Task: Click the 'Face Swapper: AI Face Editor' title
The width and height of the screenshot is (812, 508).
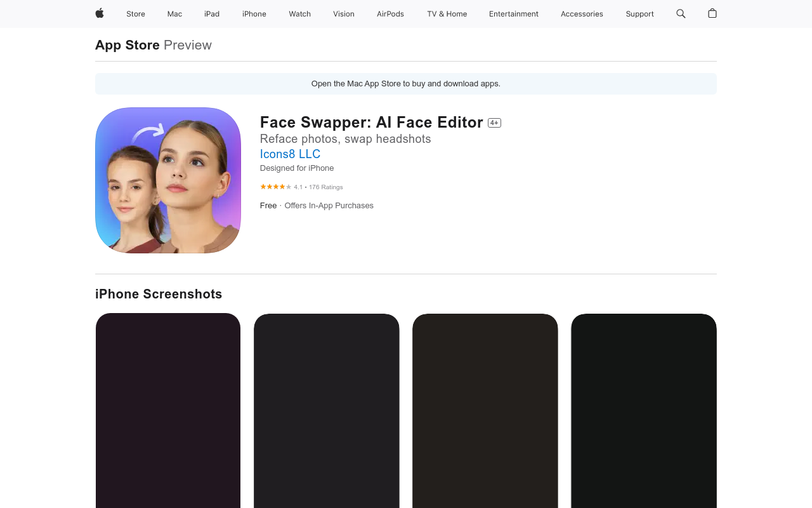Action: (x=372, y=123)
